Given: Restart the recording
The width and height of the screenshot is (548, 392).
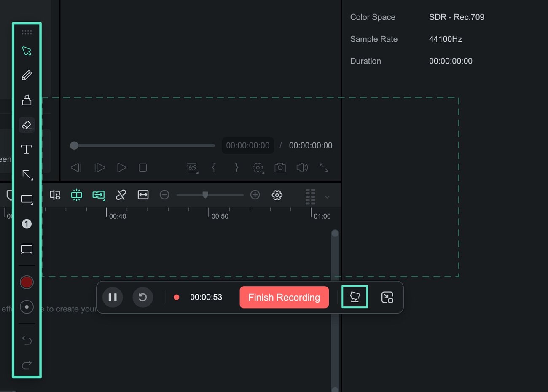Looking at the screenshot, I should tap(143, 297).
